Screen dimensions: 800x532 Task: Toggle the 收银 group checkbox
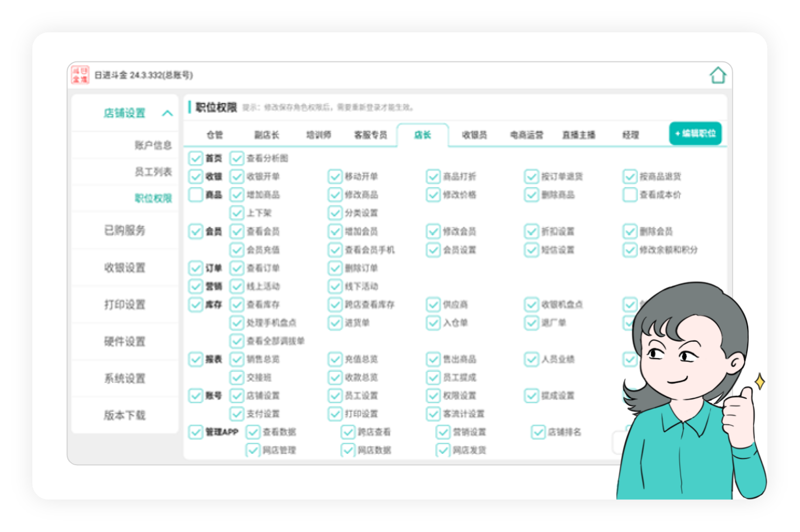[196, 177]
